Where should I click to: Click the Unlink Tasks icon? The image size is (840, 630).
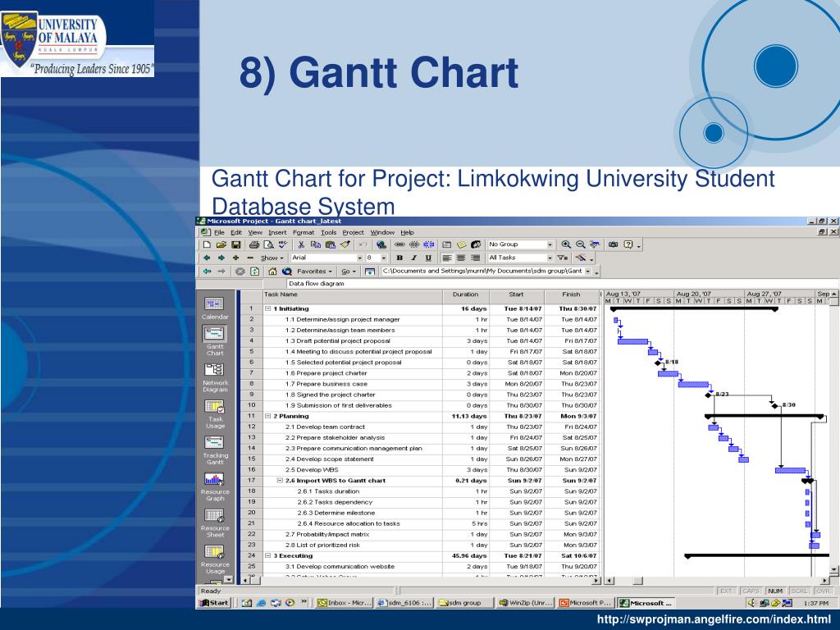click(x=414, y=244)
